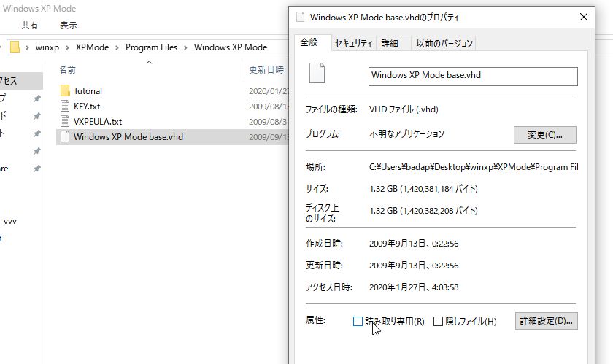The image size is (613, 364).
Task: Select the KEY.txt file name
Action: tap(87, 106)
